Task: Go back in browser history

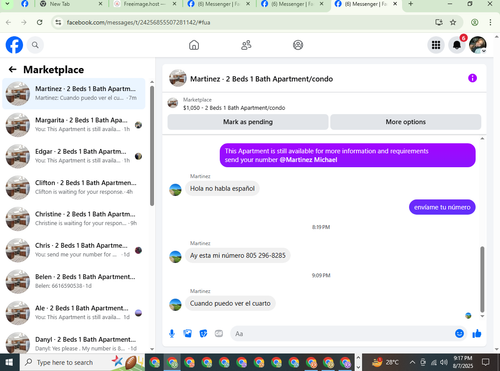Action: (x=9, y=22)
